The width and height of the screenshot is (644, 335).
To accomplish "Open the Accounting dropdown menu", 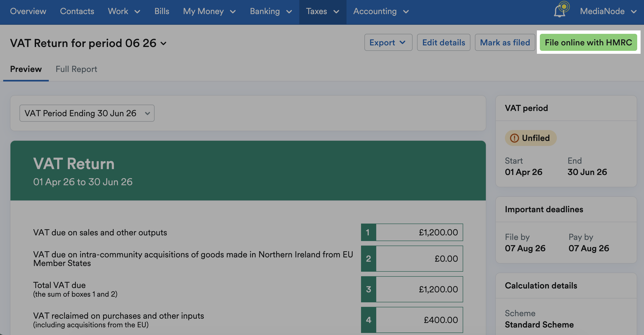I will pyautogui.click(x=381, y=11).
